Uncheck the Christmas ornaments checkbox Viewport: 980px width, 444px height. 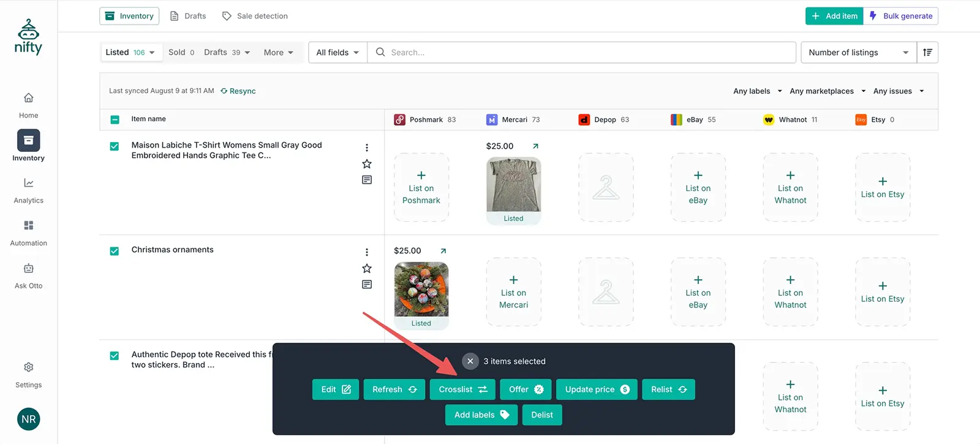coord(114,251)
